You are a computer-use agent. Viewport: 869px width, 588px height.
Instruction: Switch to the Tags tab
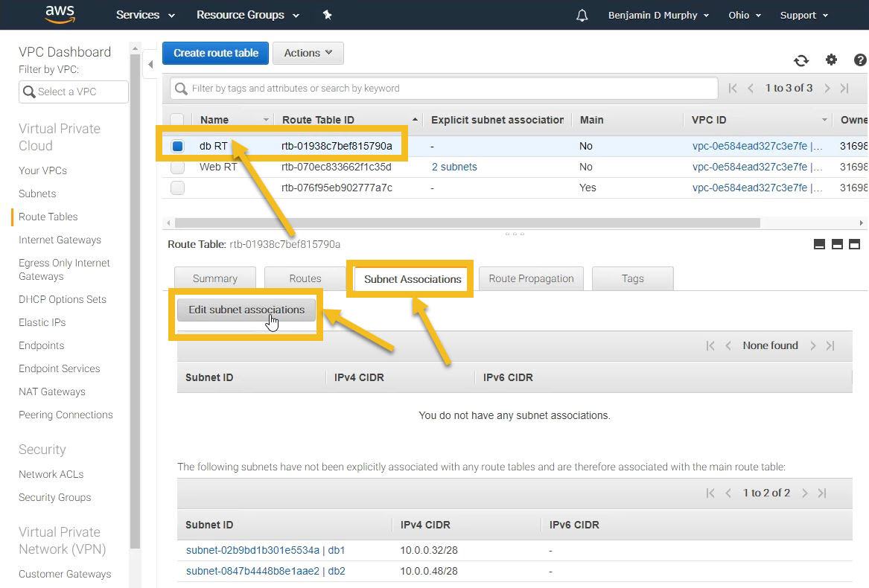coord(632,279)
